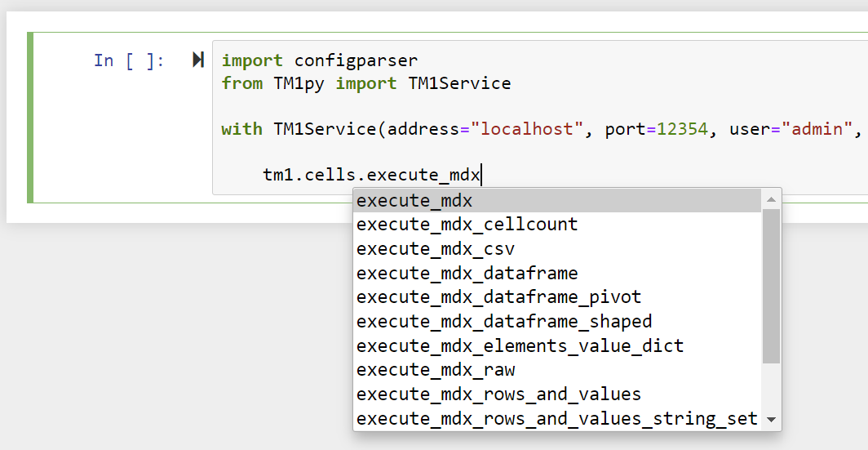Click autocomplete scrollbar down arrow
The width and height of the screenshot is (868, 450).
771,420
